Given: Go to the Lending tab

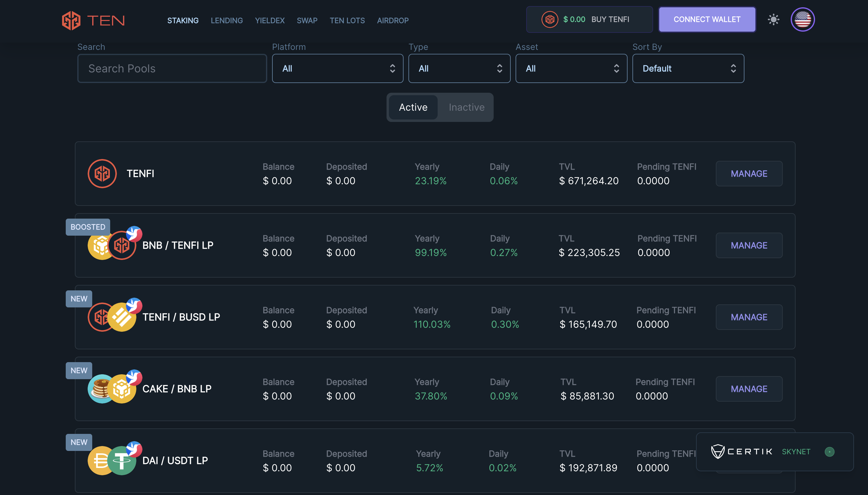Looking at the screenshot, I should (227, 20).
